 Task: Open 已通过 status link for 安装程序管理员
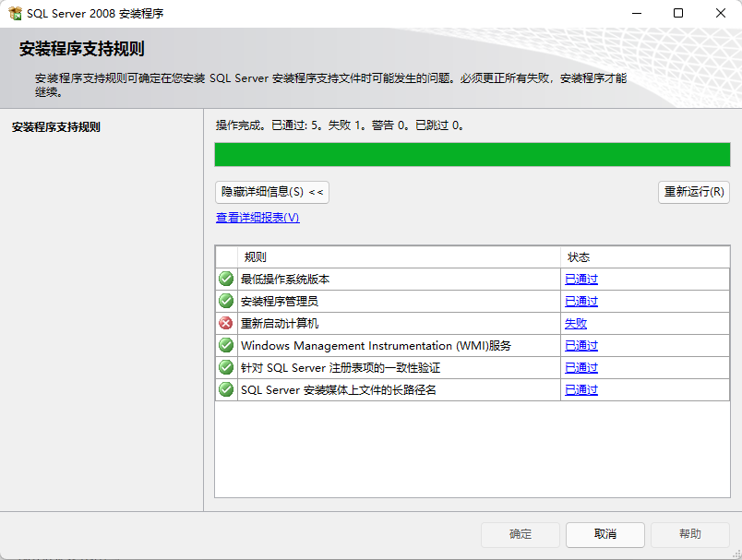581,302
